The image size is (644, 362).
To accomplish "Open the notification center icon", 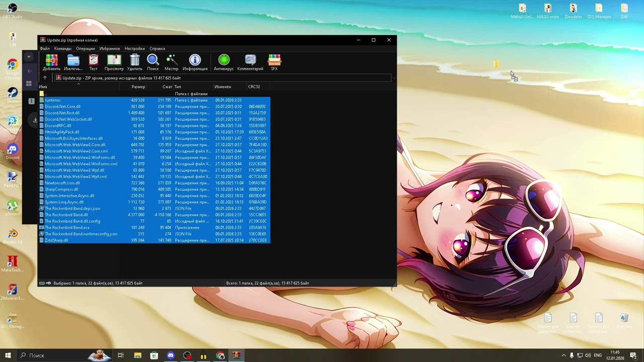I will pyautogui.click(x=633, y=355).
